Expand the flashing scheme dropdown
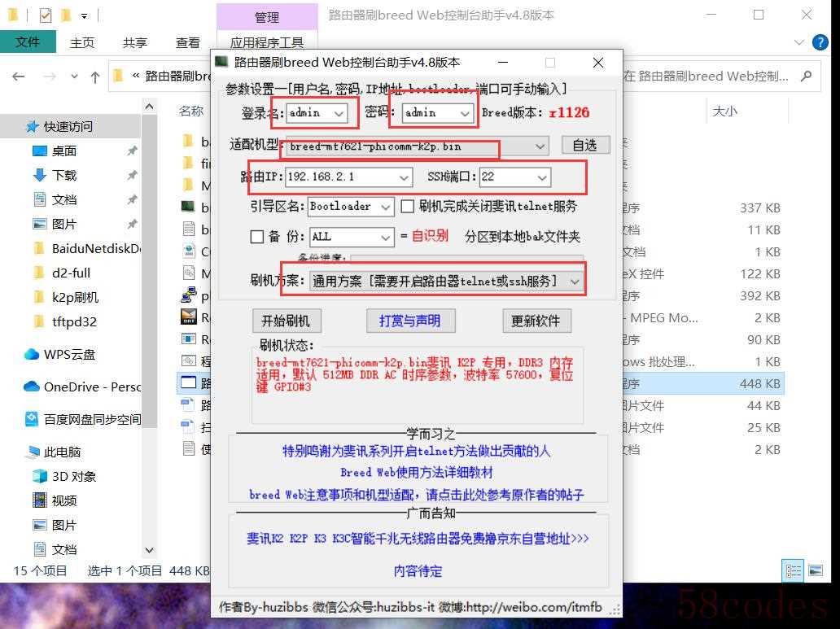Image resolution: width=840 pixels, height=629 pixels. (x=575, y=282)
